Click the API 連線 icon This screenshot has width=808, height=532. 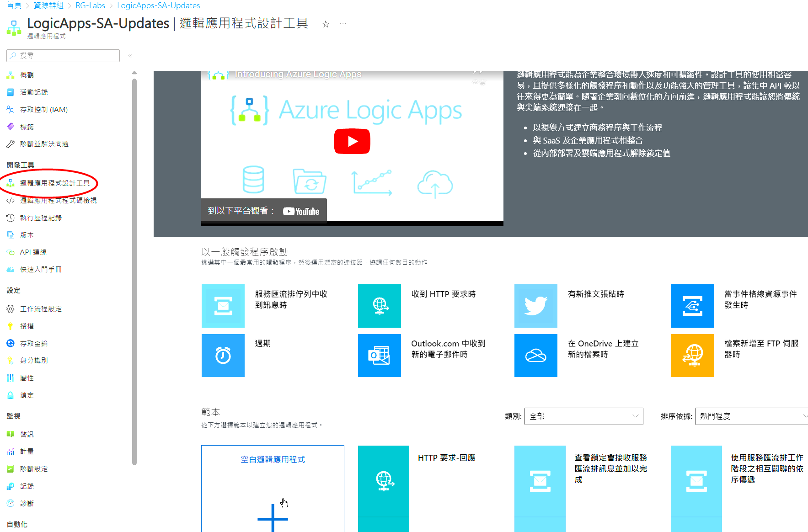coord(11,252)
